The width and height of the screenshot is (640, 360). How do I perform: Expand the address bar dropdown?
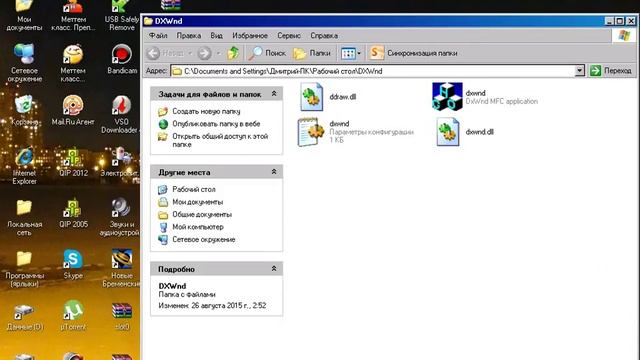(579, 71)
